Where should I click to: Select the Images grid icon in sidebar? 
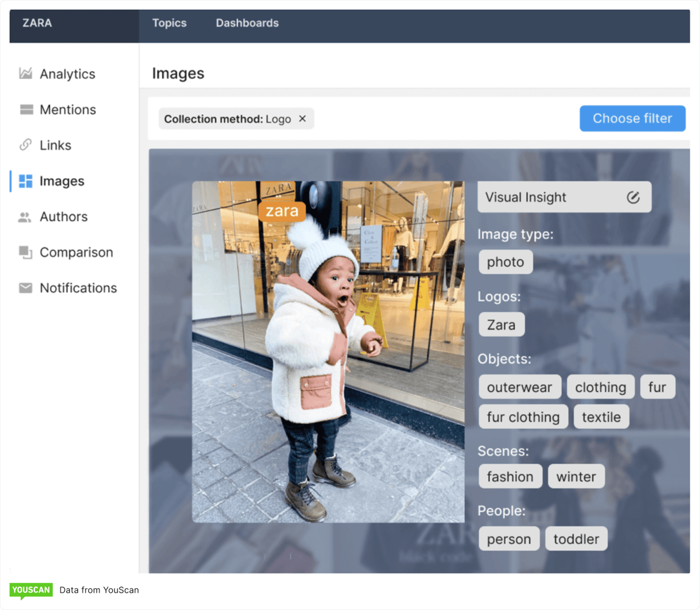pos(26,181)
